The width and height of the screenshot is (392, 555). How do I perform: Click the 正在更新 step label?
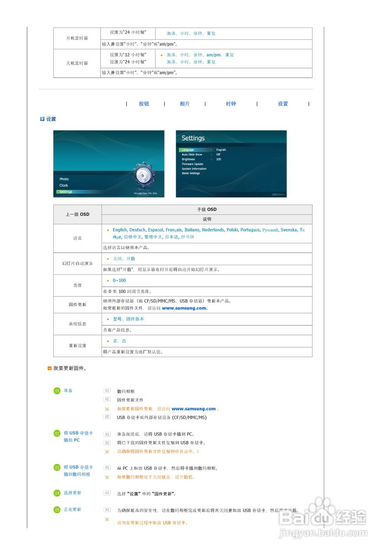point(72,509)
